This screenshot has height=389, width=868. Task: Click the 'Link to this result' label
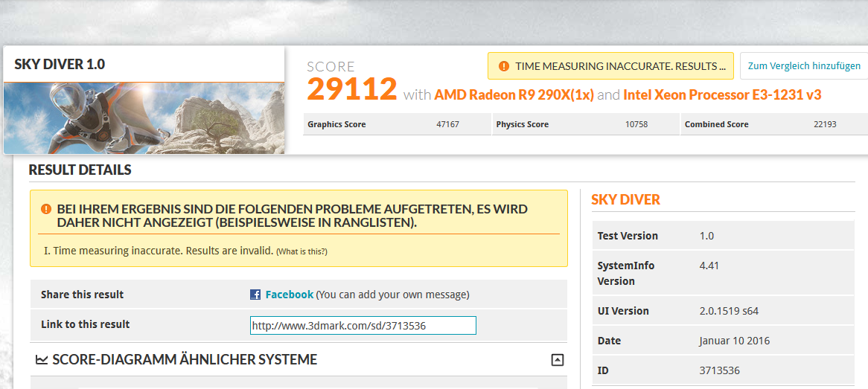pos(86,324)
